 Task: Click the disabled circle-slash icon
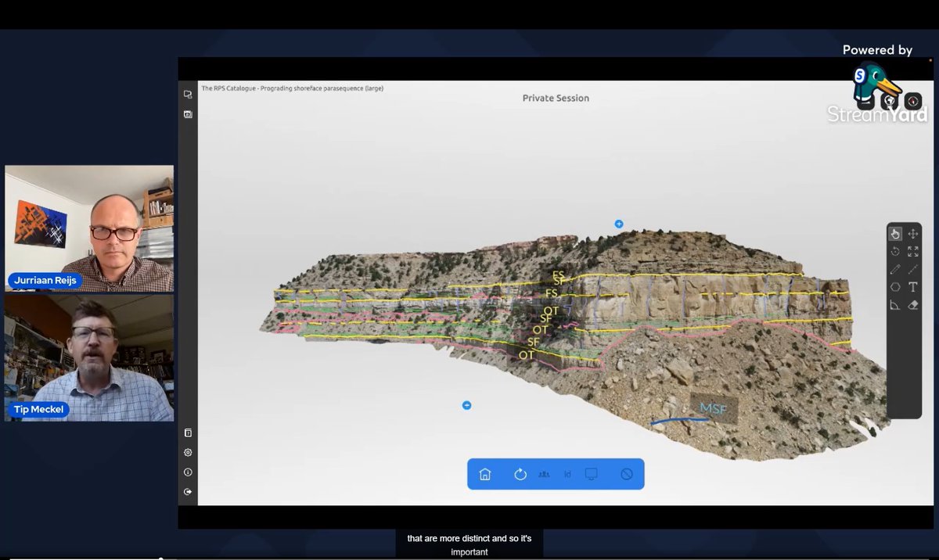coord(627,474)
